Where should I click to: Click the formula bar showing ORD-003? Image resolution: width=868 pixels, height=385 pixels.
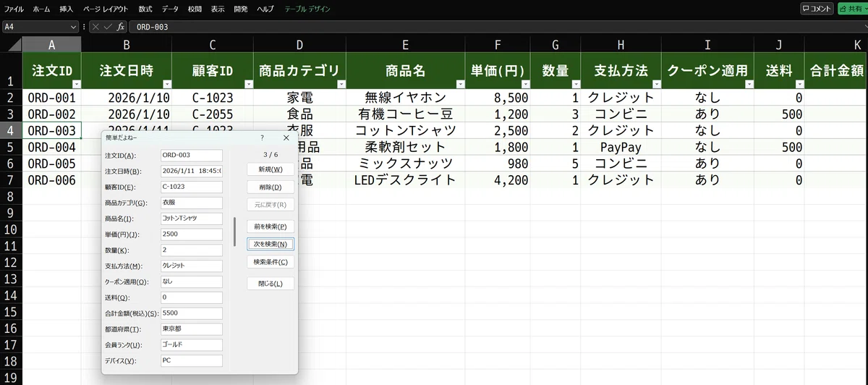pyautogui.click(x=498, y=27)
